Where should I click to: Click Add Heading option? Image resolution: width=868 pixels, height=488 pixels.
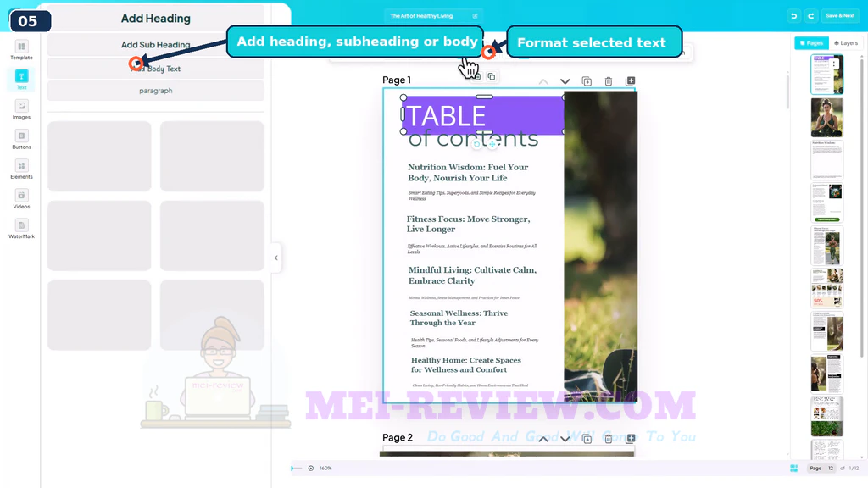point(156,19)
